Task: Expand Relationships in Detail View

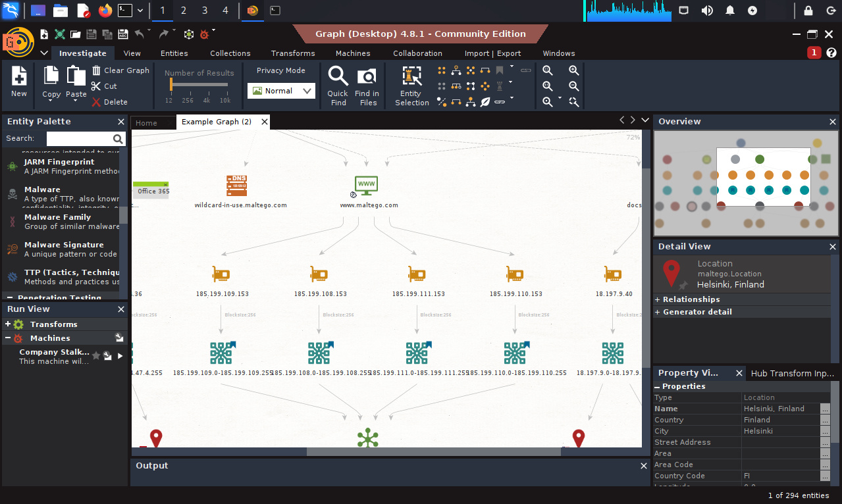Action: coord(658,299)
